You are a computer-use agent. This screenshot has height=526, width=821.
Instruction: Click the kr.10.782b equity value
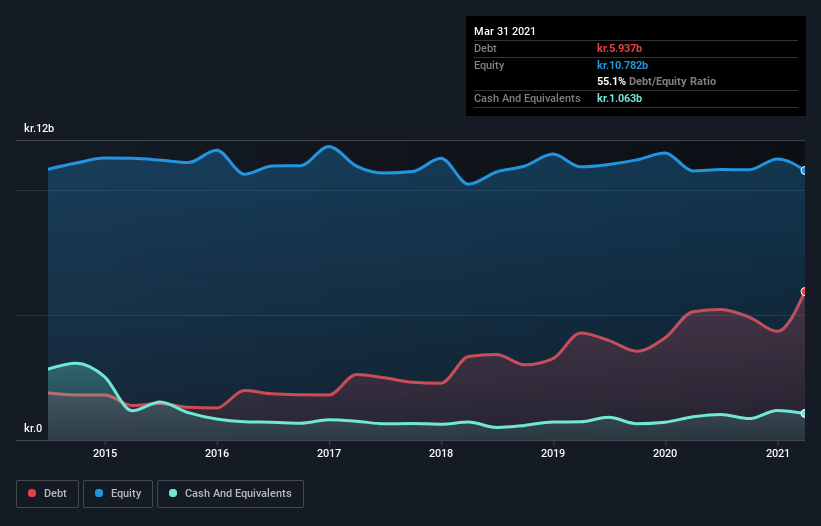coord(623,65)
